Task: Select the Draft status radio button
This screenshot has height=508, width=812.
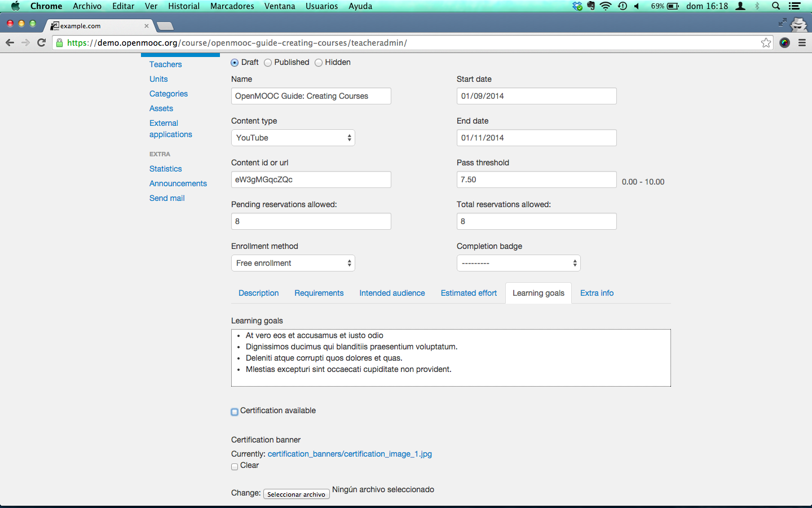Action: click(x=235, y=63)
